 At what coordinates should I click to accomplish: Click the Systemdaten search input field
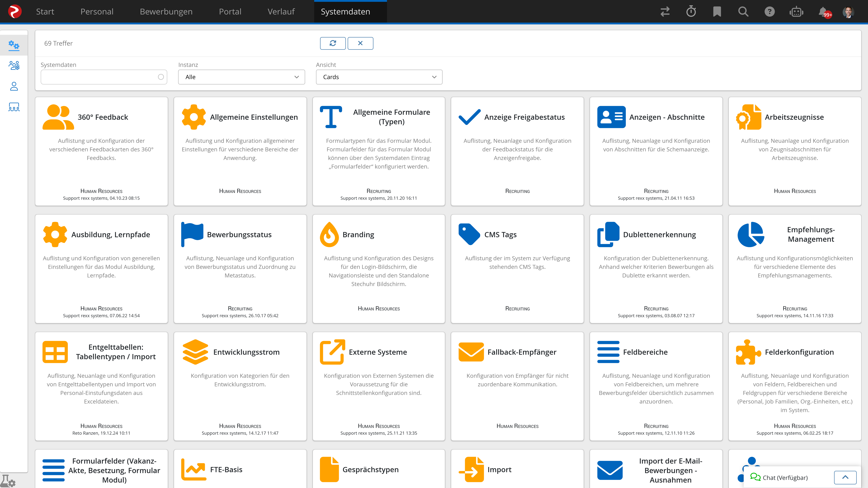(x=99, y=77)
